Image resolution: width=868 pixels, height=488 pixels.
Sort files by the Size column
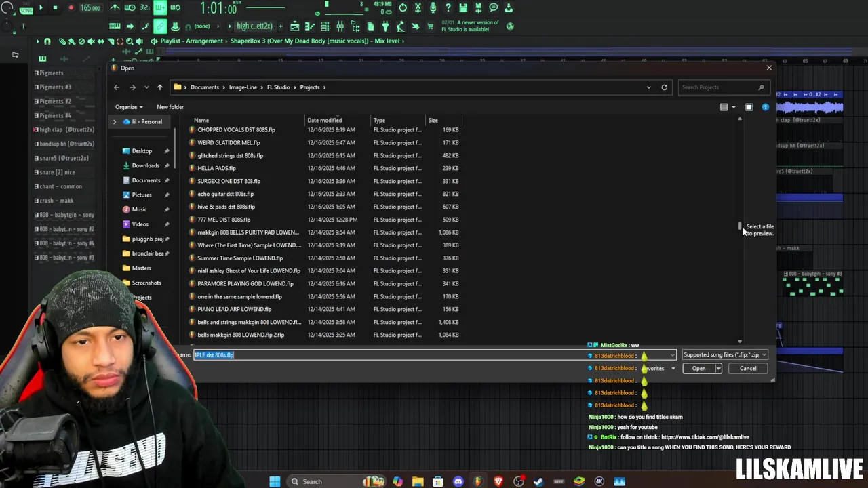point(433,120)
